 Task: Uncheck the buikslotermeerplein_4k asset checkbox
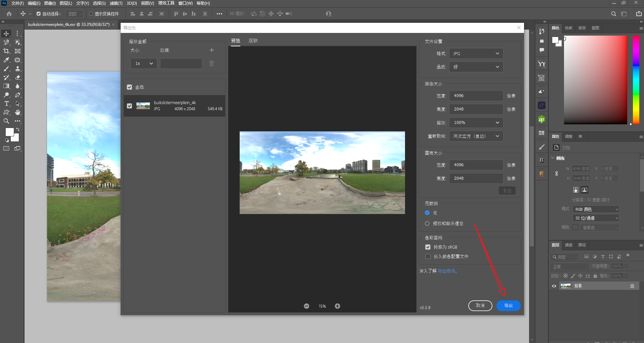pyautogui.click(x=129, y=106)
